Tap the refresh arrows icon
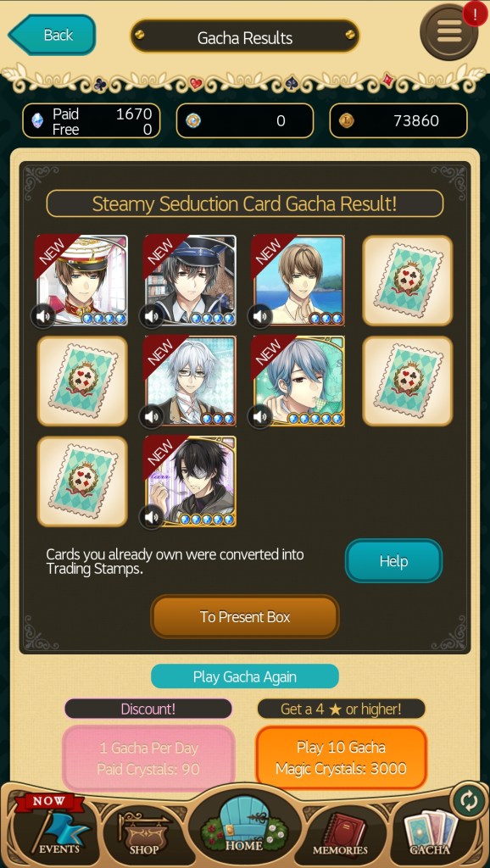Screen dimensions: 490x868 469,802
